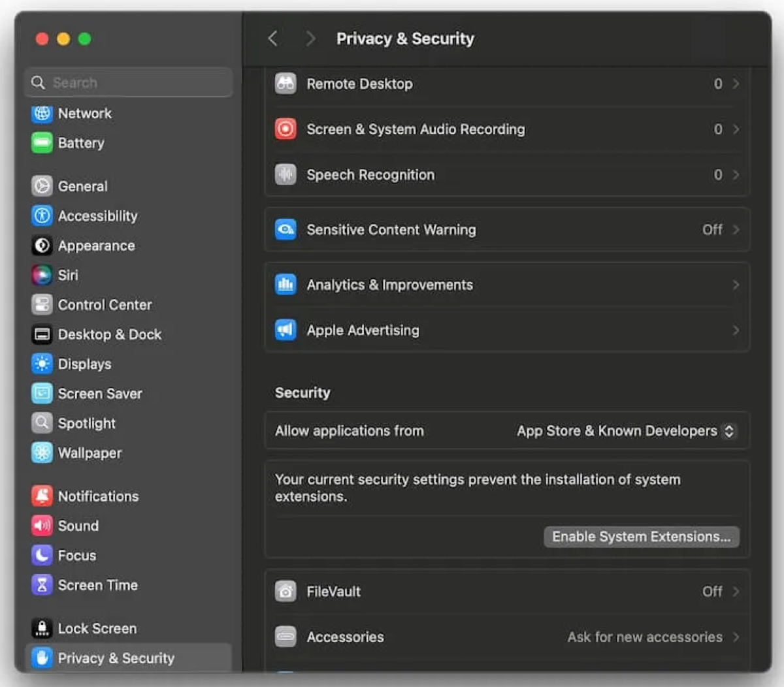Viewport: 784px width, 687px height.
Task: Click the blue Accessibility icon
Action: [42, 216]
